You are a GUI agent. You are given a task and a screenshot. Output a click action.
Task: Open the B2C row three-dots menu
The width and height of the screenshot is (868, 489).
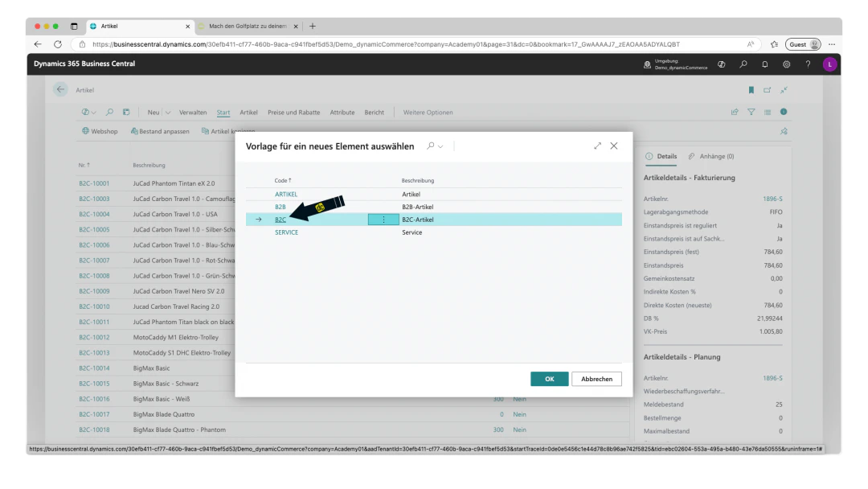pyautogui.click(x=383, y=220)
